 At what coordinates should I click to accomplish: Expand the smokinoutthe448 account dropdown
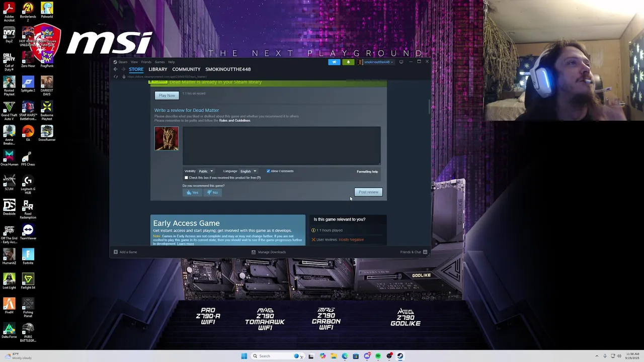click(376, 62)
